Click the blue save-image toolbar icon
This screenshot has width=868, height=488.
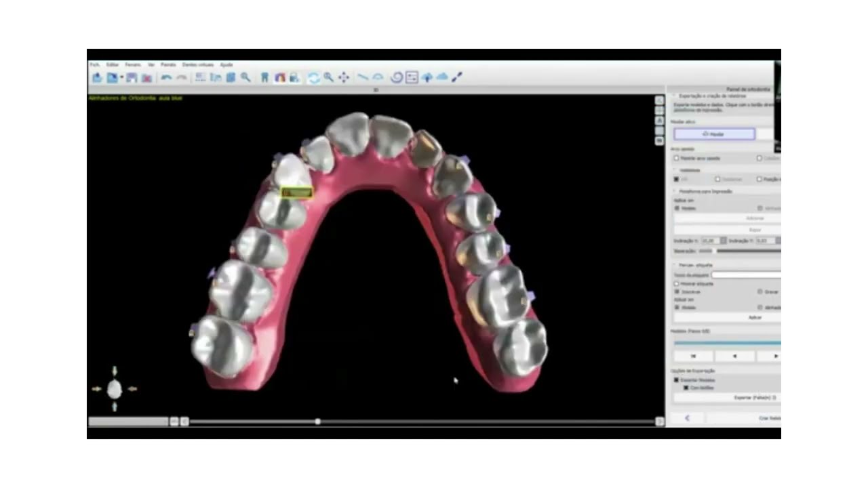pos(112,78)
